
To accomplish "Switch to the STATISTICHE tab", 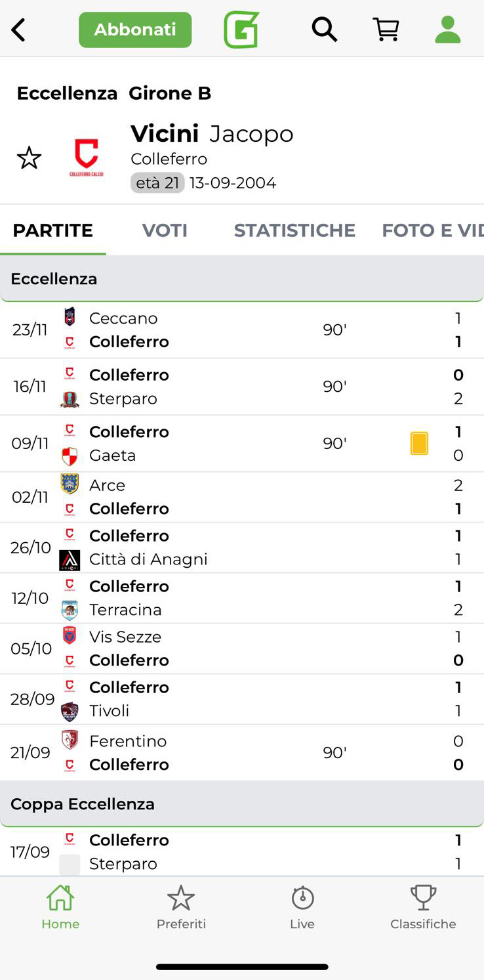I will [294, 230].
